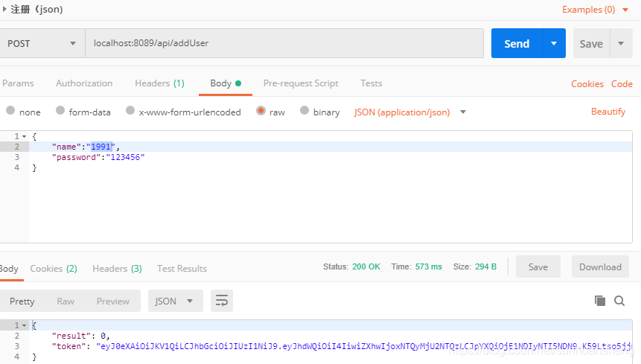This screenshot has width=641, height=364.
Task: Select the raw body type
Action: (x=261, y=111)
